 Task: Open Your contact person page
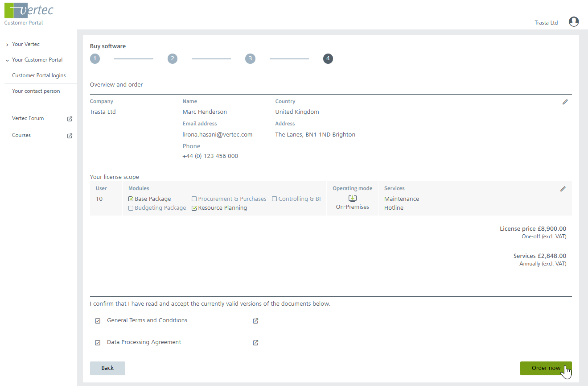[x=36, y=91]
